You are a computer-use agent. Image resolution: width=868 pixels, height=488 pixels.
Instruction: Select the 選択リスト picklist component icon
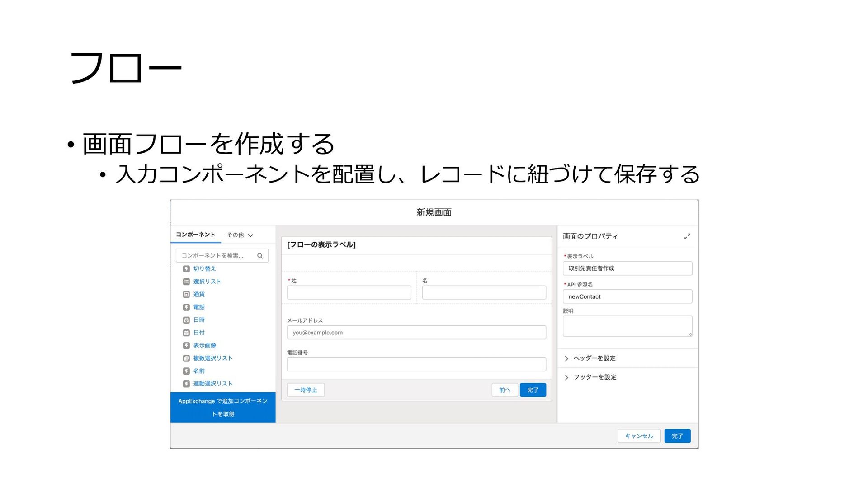(186, 282)
